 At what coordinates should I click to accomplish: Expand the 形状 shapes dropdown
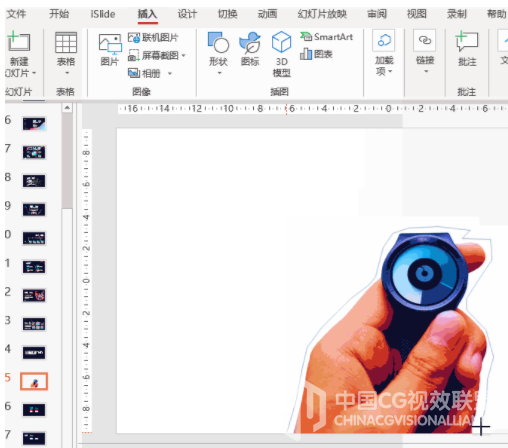219,73
